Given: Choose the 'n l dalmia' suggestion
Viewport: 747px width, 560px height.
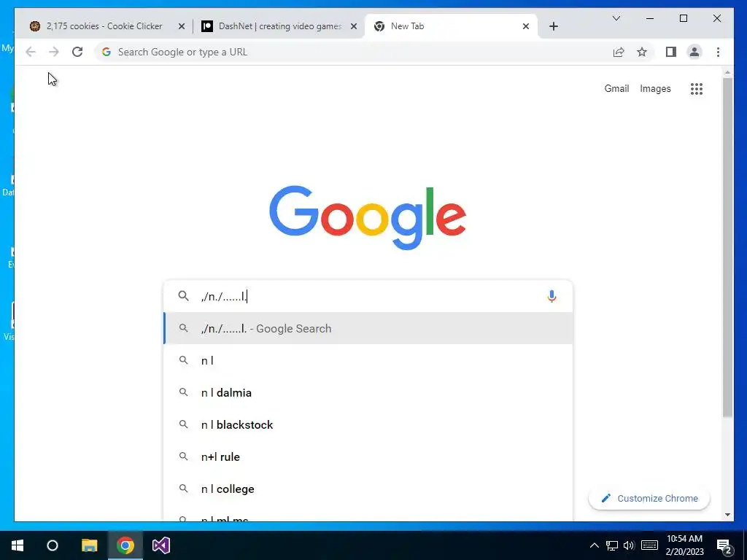Looking at the screenshot, I should 368,393.
